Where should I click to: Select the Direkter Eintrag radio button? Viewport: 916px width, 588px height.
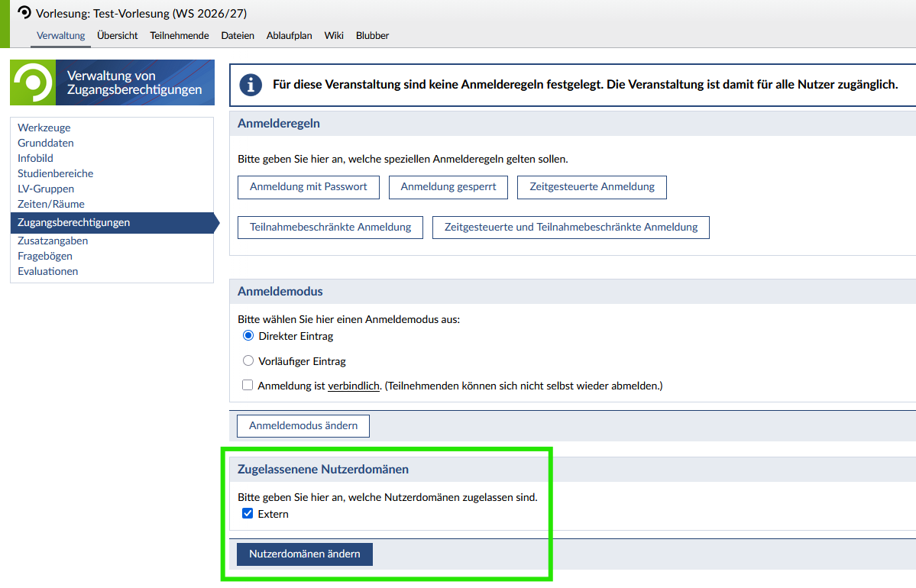pyautogui.click(x=248, y=336)
